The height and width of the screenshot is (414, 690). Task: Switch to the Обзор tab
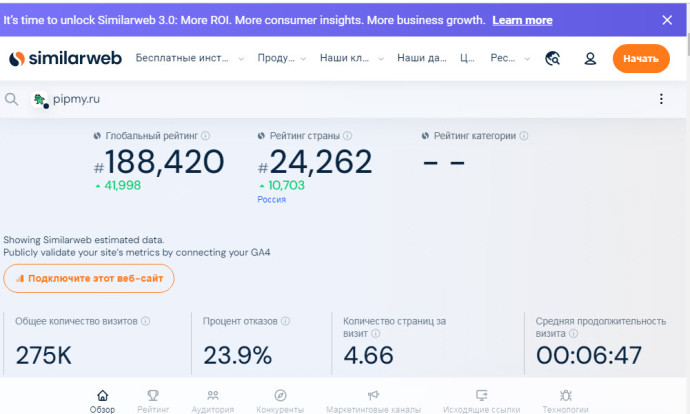103,402
